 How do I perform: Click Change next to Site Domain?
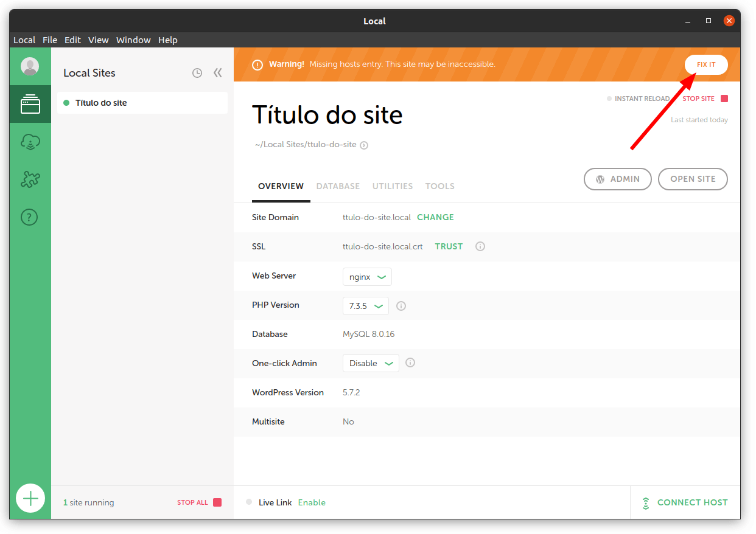pyautogui.click(x=435, y=217)
